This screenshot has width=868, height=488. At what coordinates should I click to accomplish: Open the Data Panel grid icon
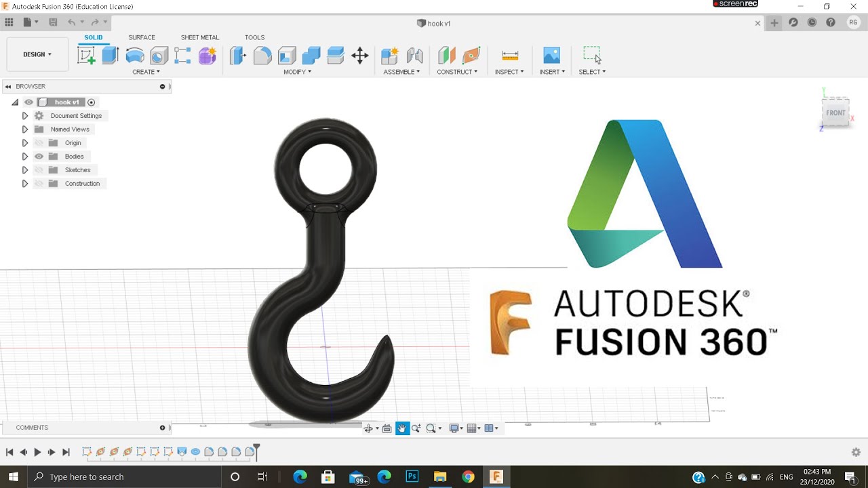[x=9, y=22]
